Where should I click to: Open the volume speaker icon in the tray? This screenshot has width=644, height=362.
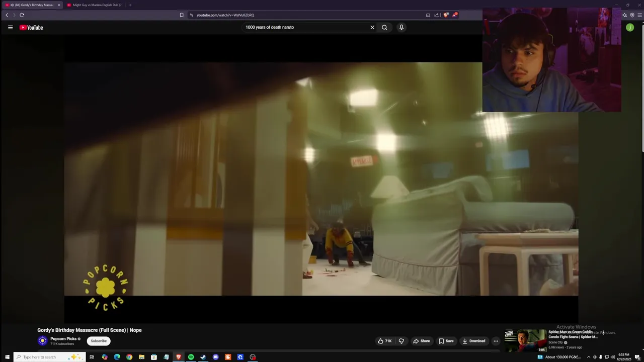(613, 357)
